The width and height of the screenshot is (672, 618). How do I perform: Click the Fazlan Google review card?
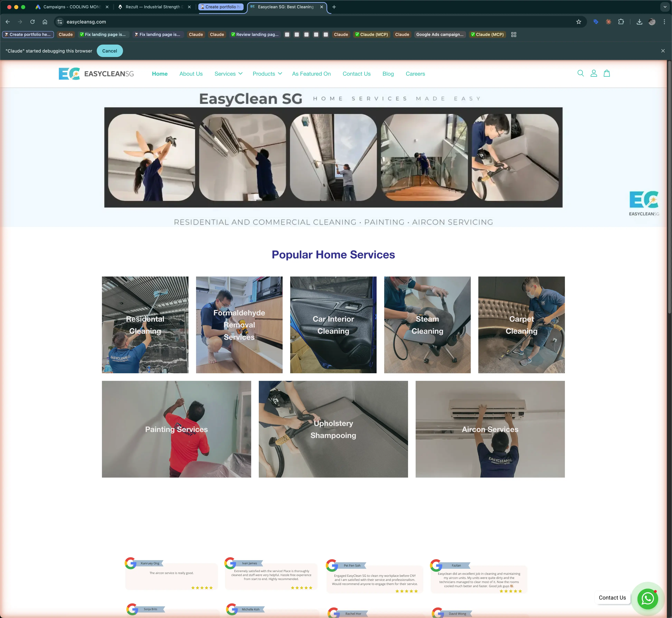[x=478, y=577]
